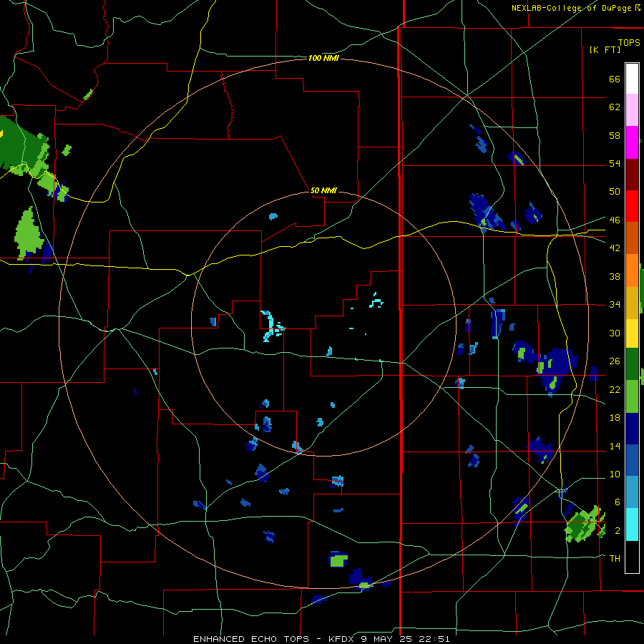Click the NEXLAB-College of DuPage credit text
The image size is (644, 644).
tap(575, 8)
